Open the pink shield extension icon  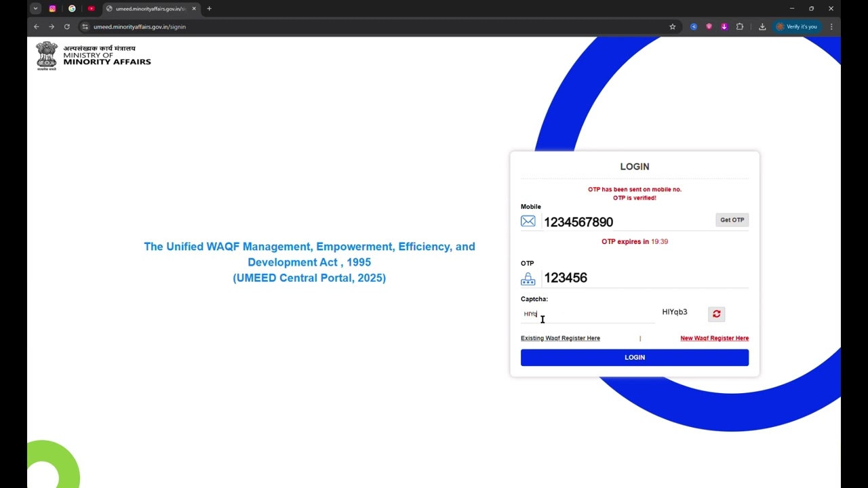pyautogui.click(x=709, y=26)
